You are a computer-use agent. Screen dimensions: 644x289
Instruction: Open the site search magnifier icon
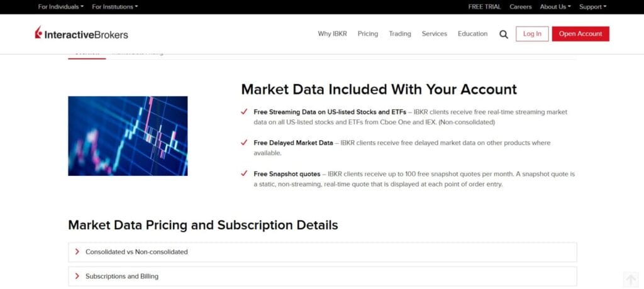[x=504, y=35]
